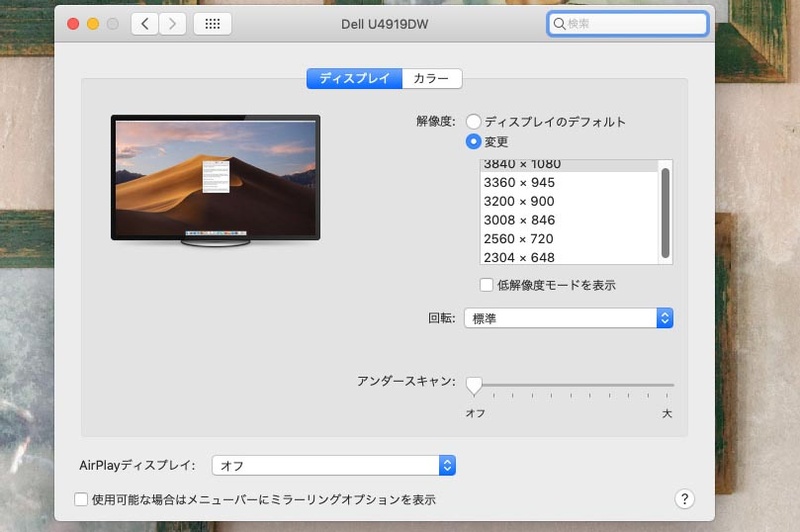Open the 回転 dropdown set to 標準
800x532 pixels.
pyautogui.click(x=568, y=318)
